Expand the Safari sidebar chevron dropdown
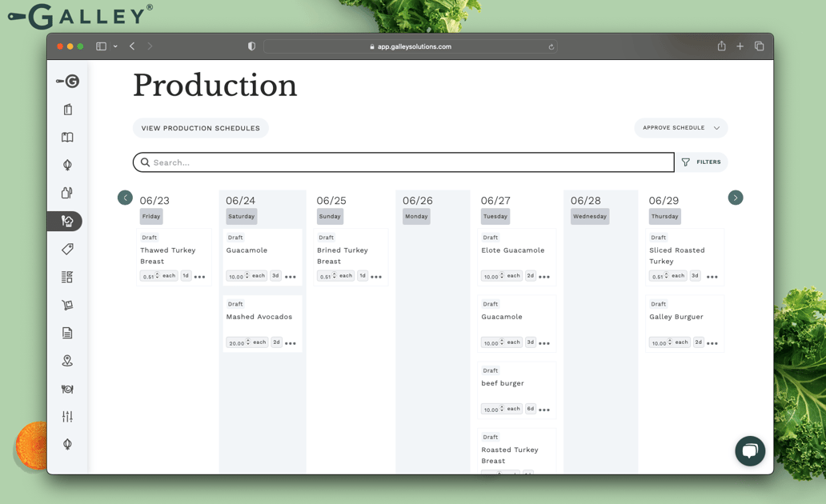826x504 pixels. [115, 46]
